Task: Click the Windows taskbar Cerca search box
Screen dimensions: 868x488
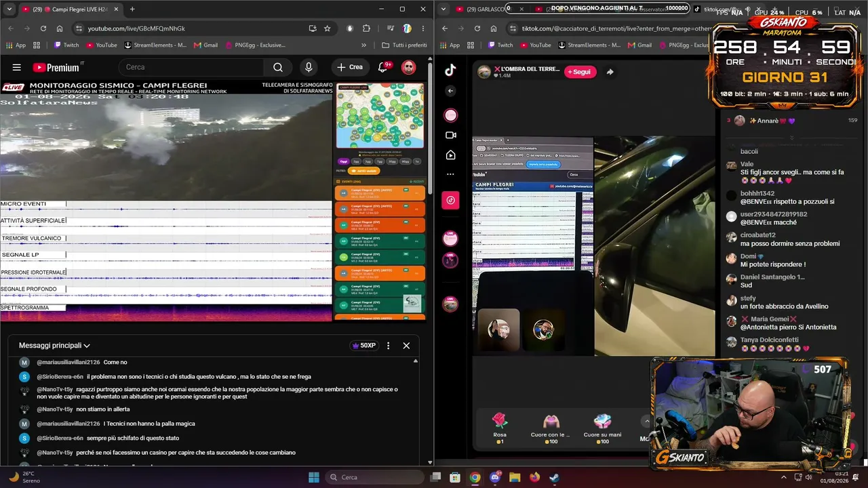Action: pyautogui.click(x=376, y=477)
